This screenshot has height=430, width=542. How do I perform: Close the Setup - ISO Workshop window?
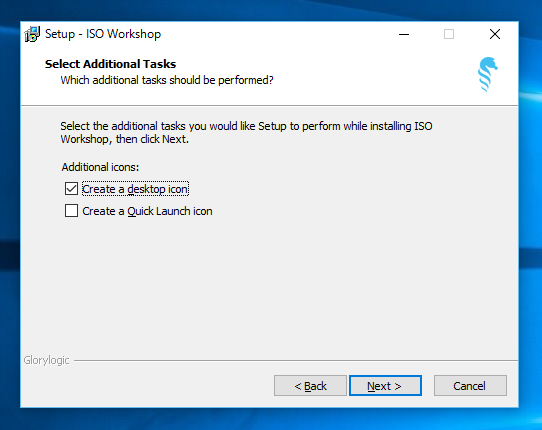(495, 34)
